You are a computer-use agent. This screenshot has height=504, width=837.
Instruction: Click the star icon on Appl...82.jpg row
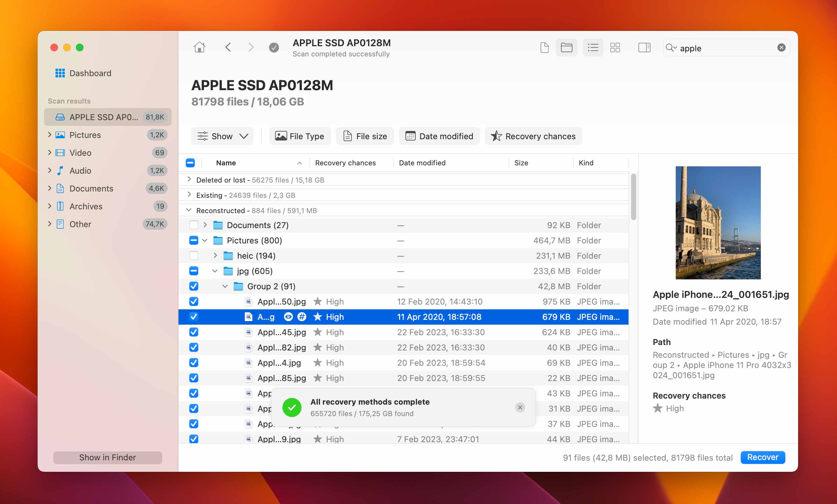317,347
